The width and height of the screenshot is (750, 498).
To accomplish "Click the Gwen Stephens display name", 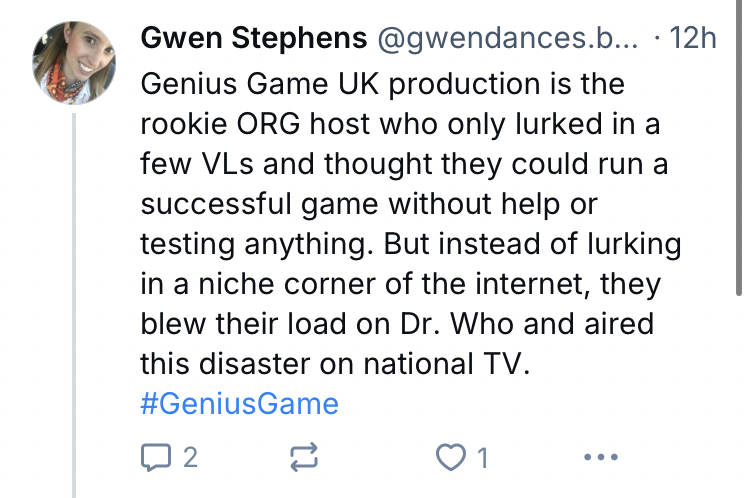I will click(253, 38).
